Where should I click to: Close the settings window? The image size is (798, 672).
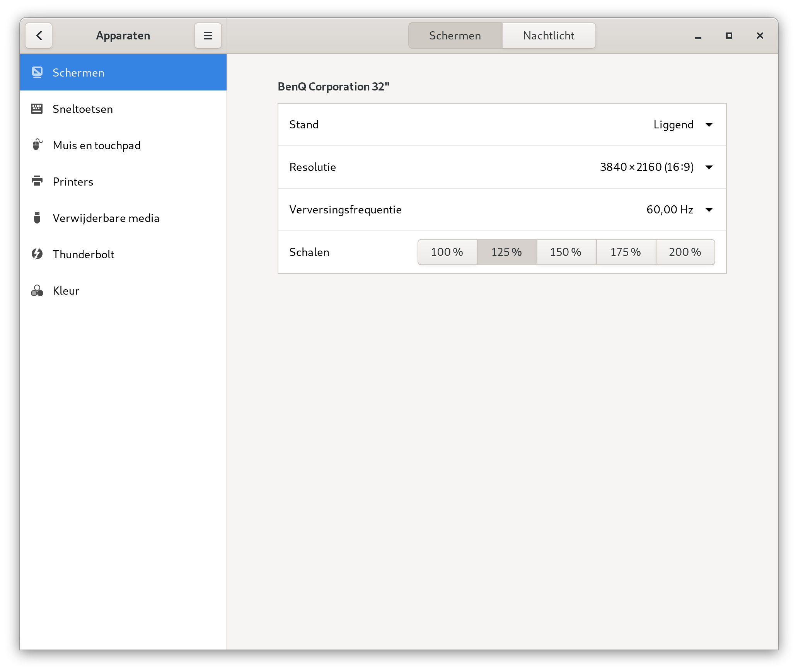[x=760, y=36]
